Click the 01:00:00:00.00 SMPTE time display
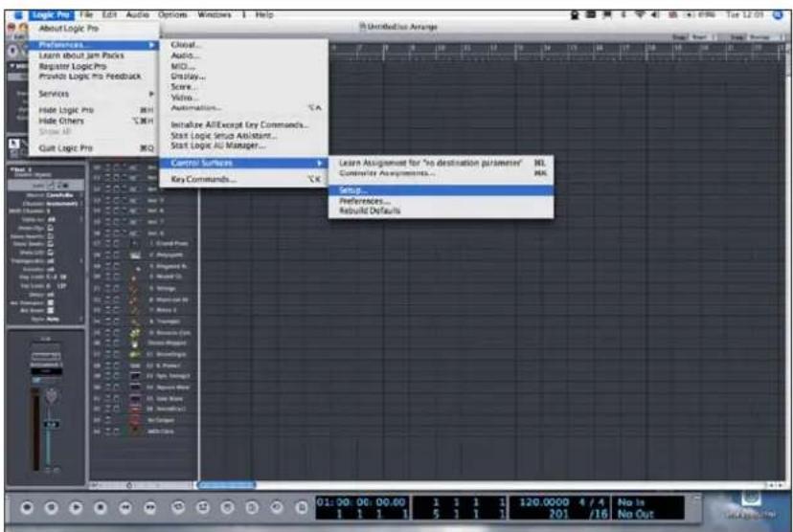793x532 pixels. (x=361, y=502)
